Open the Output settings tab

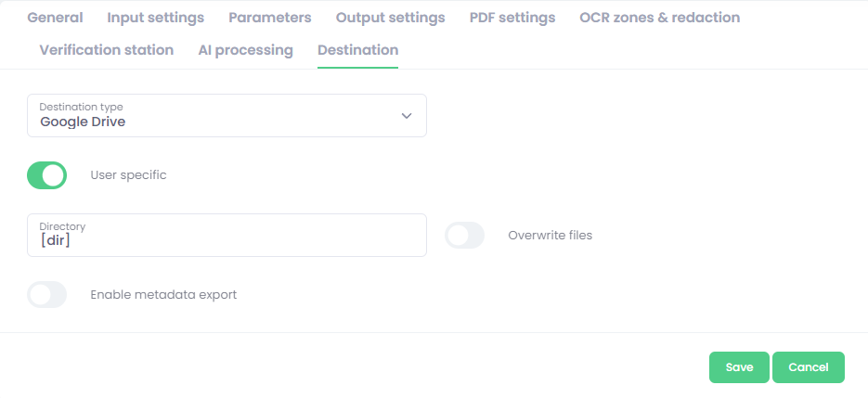(x=390, y=18)
